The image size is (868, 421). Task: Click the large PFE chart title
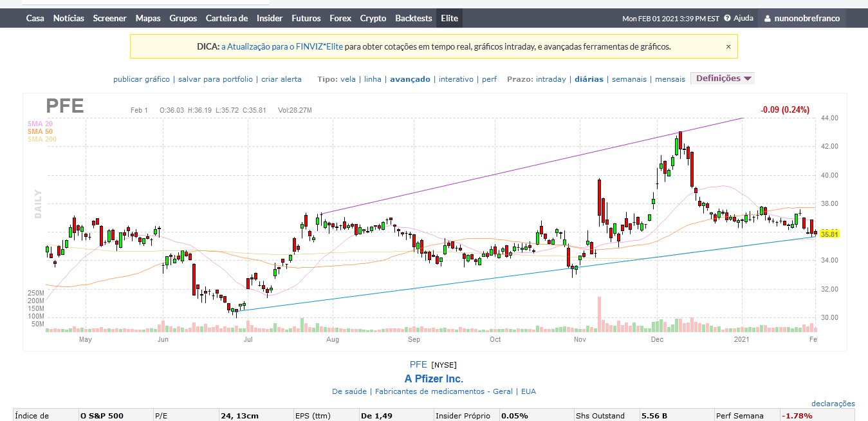[x=65, y=106]
